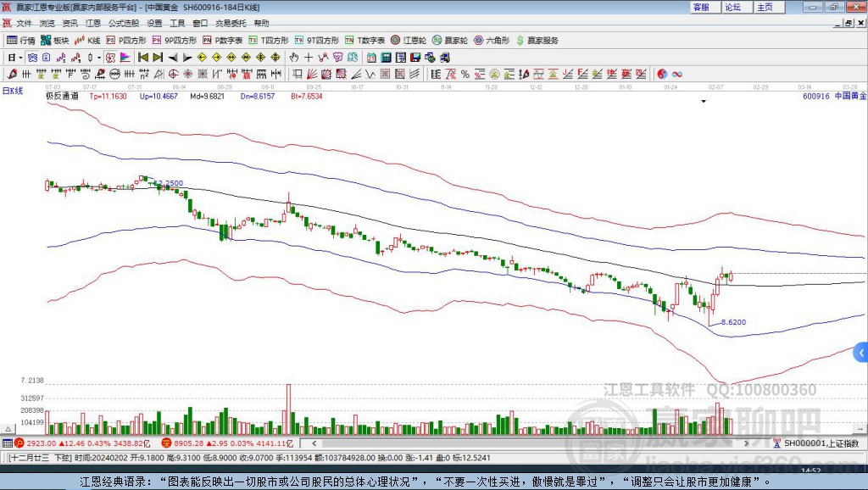The height and width of the screenshot is (490, 868).
Task: Open the 窗口 menu
Action: pyautogui.click(x=200, y=23)
